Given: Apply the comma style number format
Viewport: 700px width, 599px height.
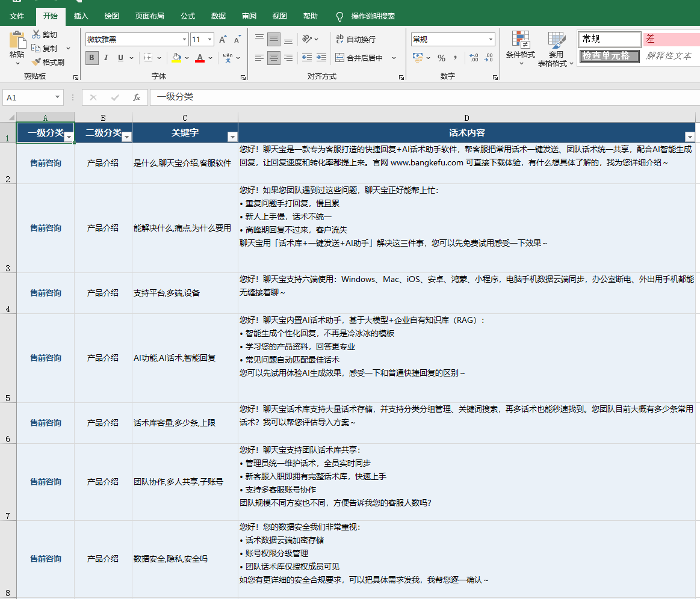Looking at the screenshot, I should pos(455,58).
